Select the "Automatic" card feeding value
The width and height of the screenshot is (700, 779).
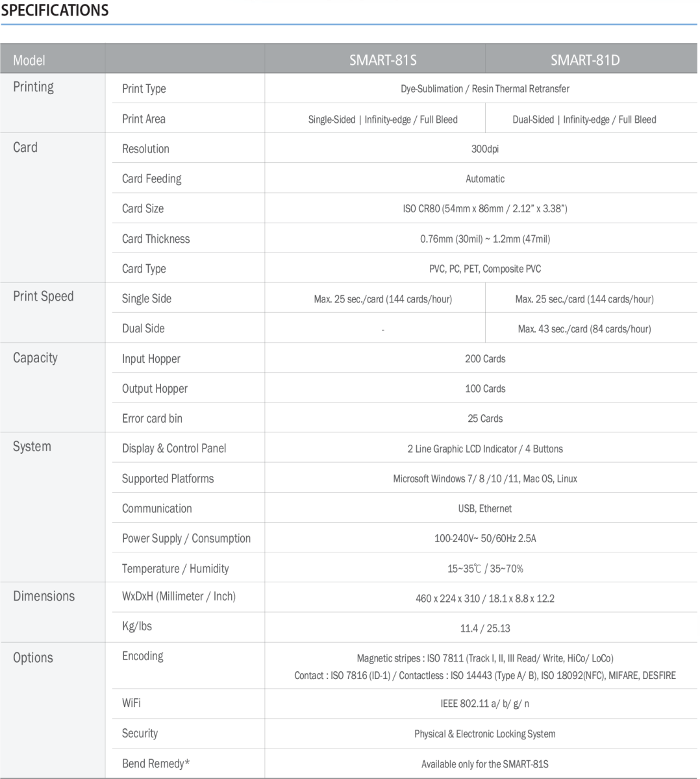[485, 179]
